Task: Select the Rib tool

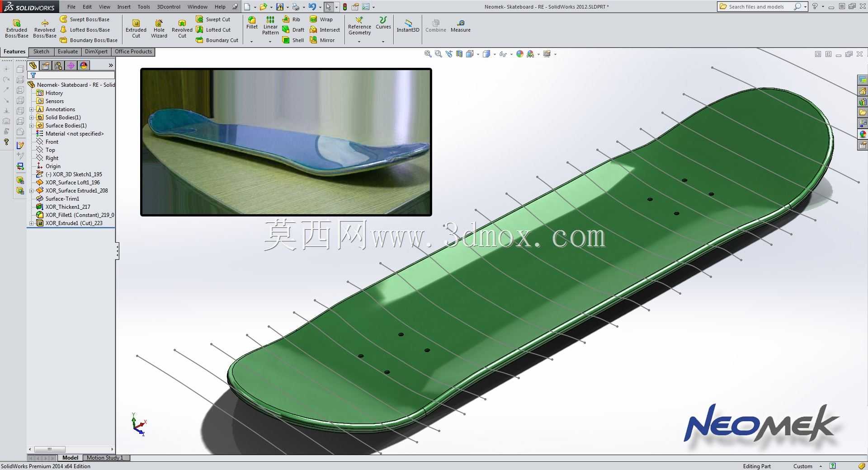Action: [292, 19]
